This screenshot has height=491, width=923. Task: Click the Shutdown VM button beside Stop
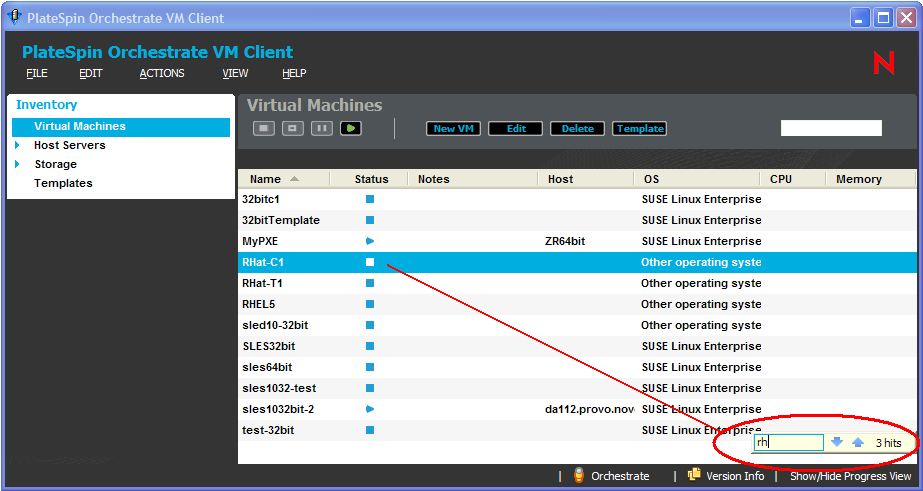[x=293, y=128]
